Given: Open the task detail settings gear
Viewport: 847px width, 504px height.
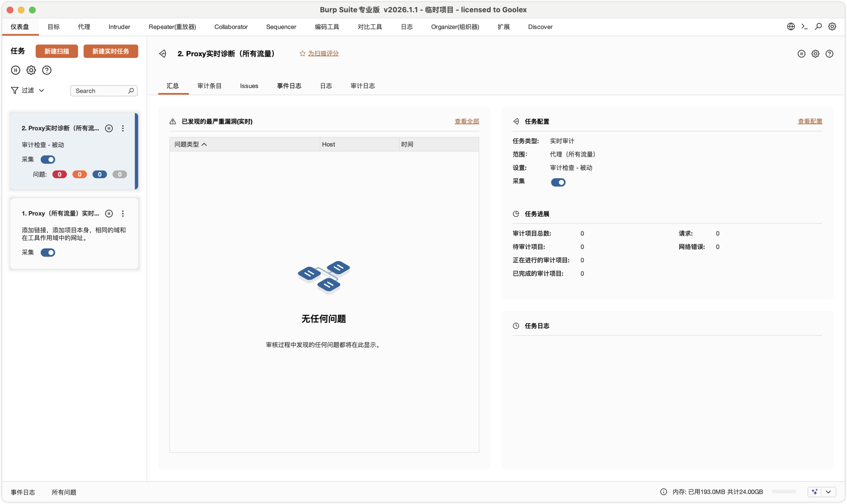Looking at the screenshot, I should 815,54.
